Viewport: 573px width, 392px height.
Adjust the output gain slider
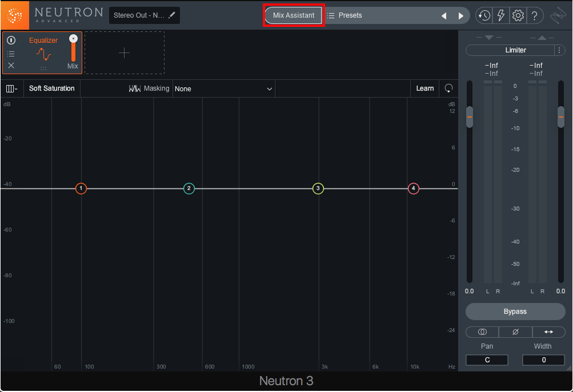561,117
